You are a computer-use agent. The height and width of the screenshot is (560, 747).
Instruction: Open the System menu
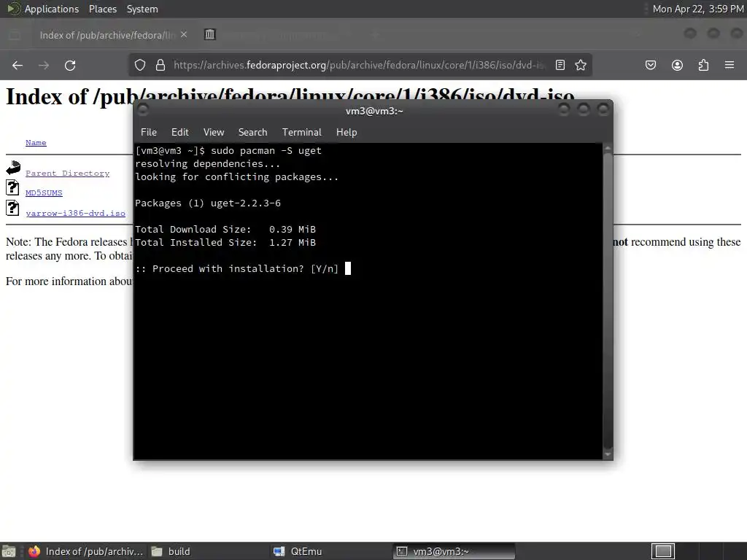pyautogui.click(x=142, y=9)
